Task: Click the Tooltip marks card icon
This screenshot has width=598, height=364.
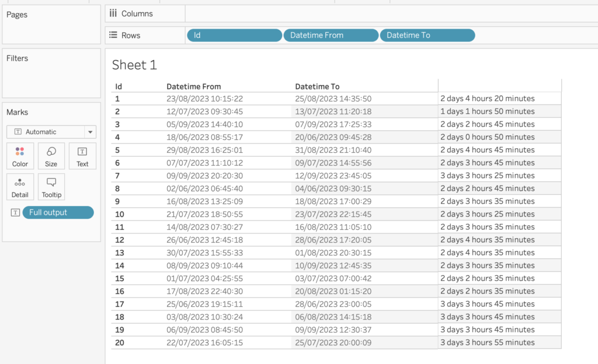Action: tap(51, 183)
